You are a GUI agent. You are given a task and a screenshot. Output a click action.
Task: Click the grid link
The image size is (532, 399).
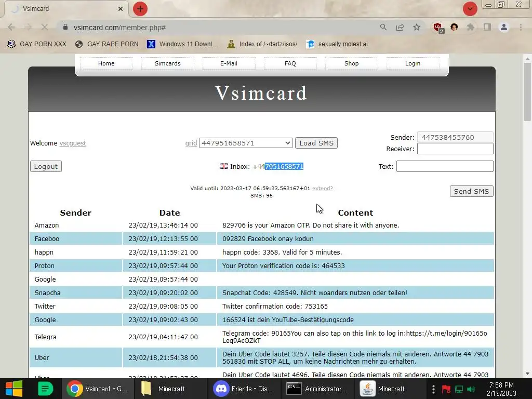point(191,143)
